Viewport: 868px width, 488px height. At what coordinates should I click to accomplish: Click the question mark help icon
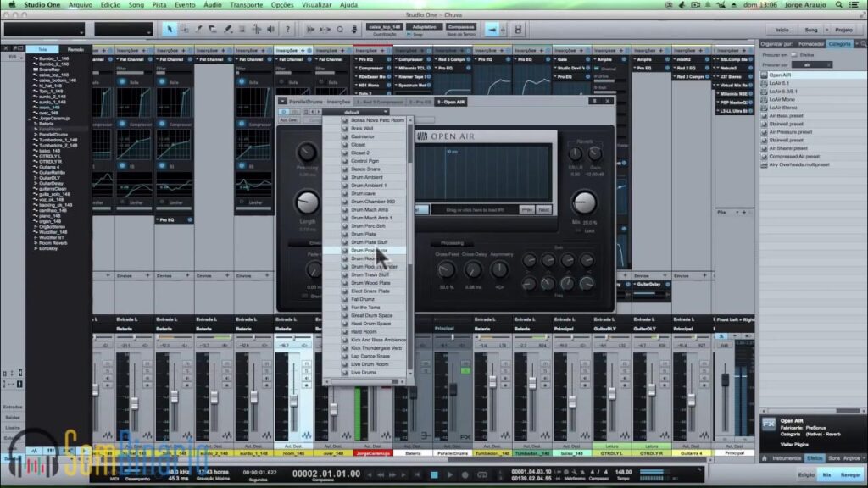tap(287, 30)
